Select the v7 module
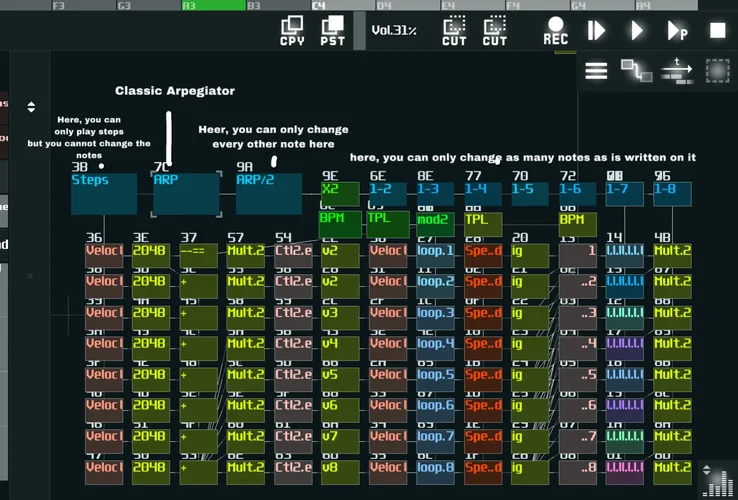The height and width of the screenshot is (500, 738). point(340,442)
